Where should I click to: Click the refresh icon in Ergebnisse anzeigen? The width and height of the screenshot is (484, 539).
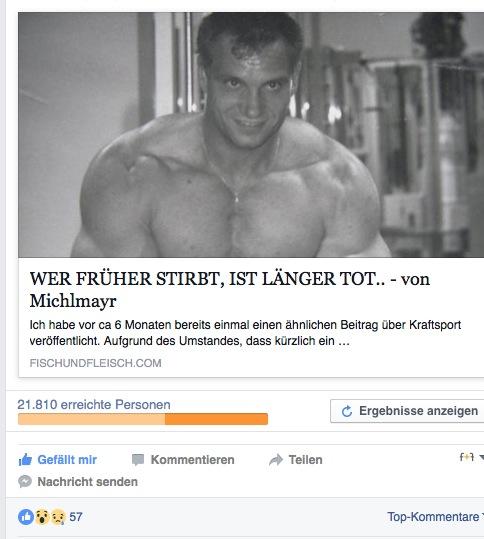pos(347,411)
